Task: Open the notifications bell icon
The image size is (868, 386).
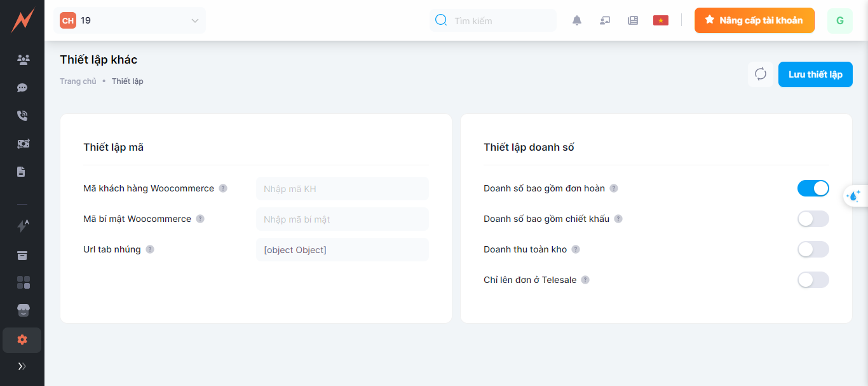Action: pyautogui.click(x=577, y=20)
